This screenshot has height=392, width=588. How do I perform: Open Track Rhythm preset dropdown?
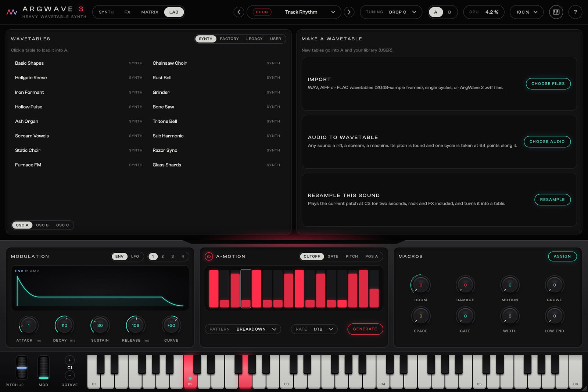point(294,12)
